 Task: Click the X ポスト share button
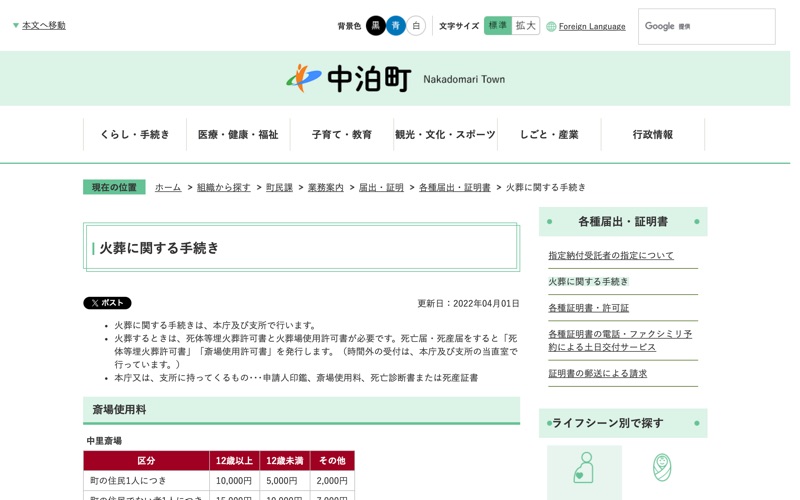(107, 303)
